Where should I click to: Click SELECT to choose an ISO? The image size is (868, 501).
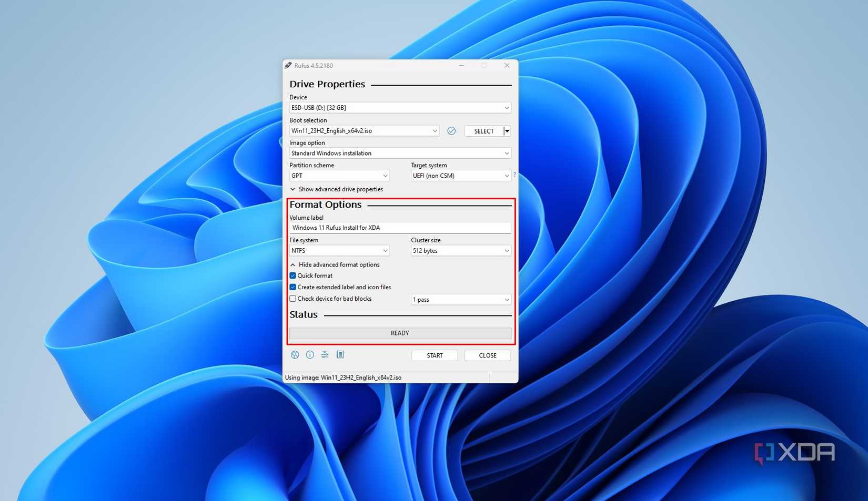point(484,131)
